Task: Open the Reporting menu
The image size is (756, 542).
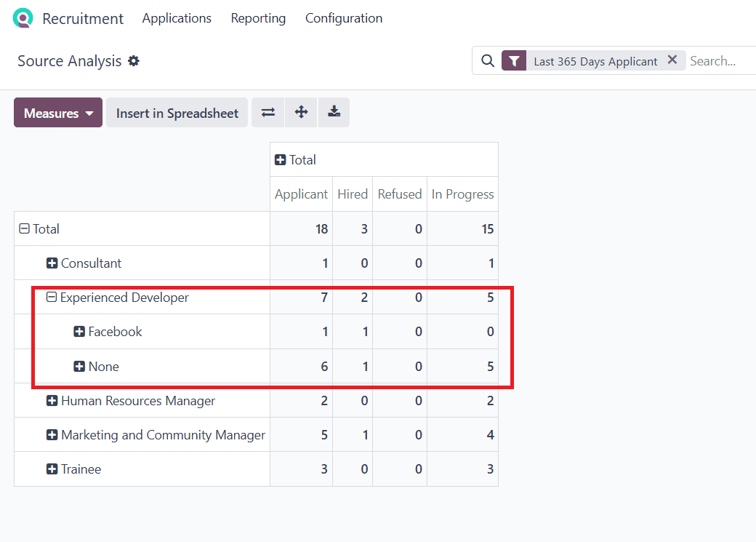Action: click(x=258, y=18)
